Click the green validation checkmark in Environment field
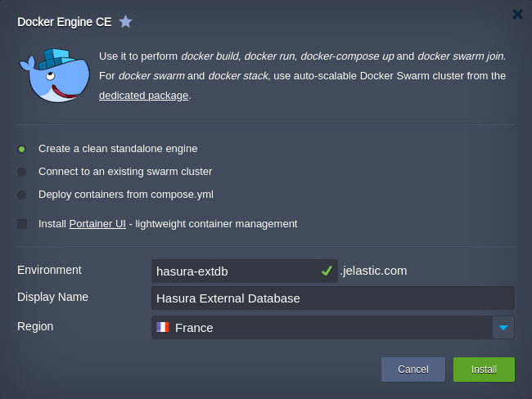532x399 pixels. tap(327, 271)
